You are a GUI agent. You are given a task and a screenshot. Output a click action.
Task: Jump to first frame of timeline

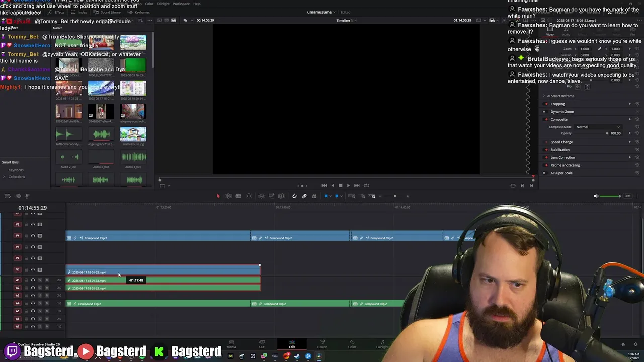coord(324,185)
